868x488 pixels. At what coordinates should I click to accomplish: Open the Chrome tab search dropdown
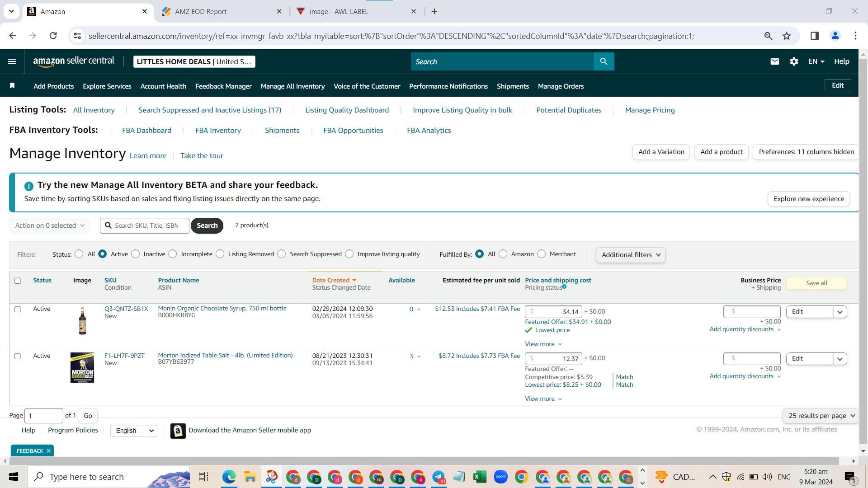[11, 11]
